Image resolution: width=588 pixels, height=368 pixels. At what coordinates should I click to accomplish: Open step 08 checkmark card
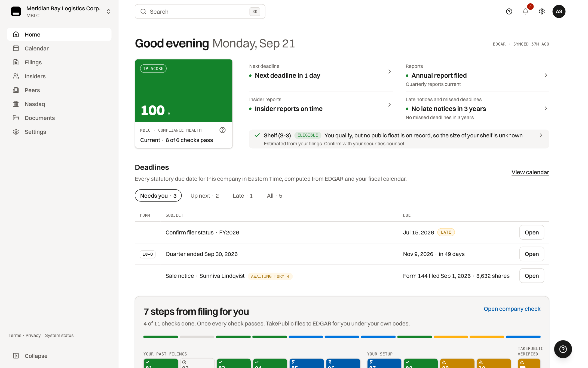click(x=421, y=363)
